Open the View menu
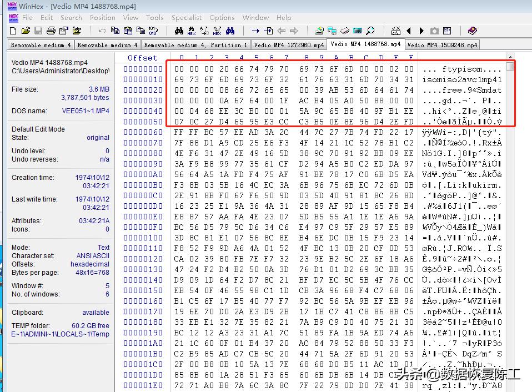 [x=131, y=18]
